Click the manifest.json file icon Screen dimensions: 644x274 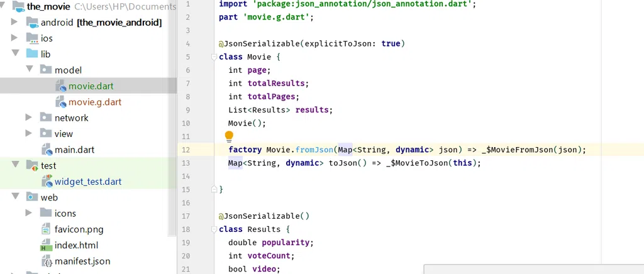coord(47,261)
